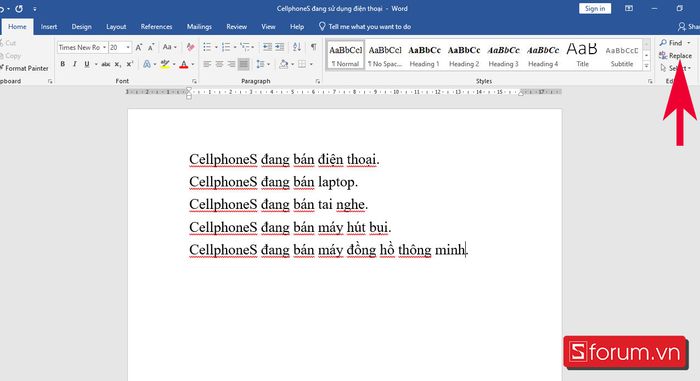Apply numbered list icon
Image resolution: width=700 pixels, height=381 pixels.
[x=226, y=47]
